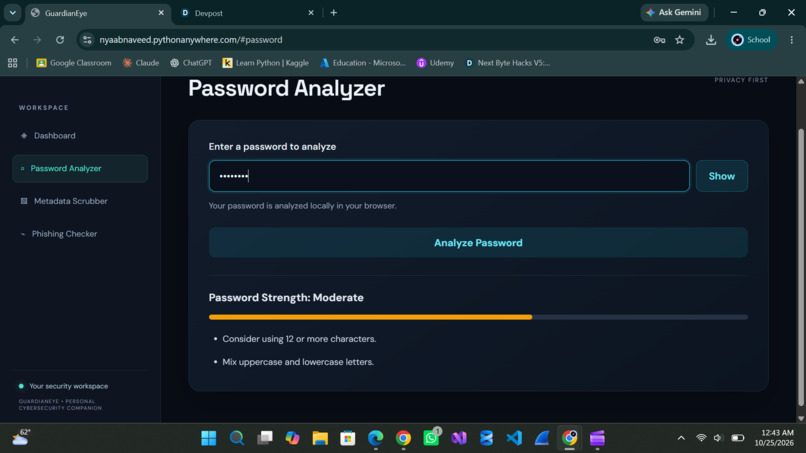
Task: Open the Dashboard sidebar item
Action: (x=80, y=136)
